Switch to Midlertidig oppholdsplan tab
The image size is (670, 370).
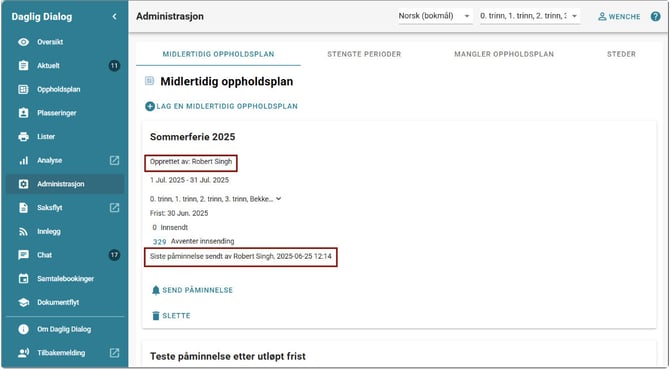pos(218,54)
